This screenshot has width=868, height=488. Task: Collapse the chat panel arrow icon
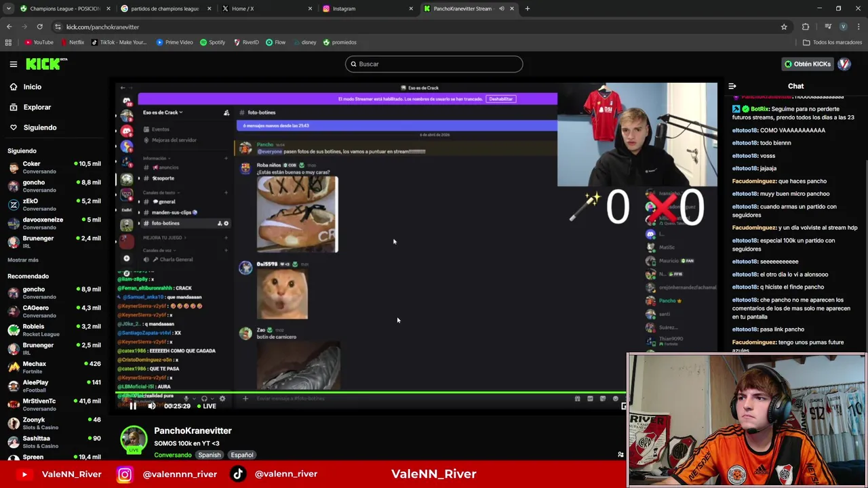point(732,87)
